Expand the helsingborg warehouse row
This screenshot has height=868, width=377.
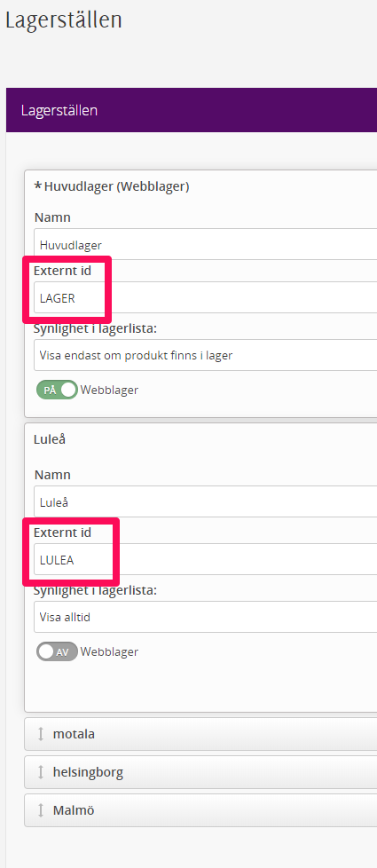click(201, 772)
